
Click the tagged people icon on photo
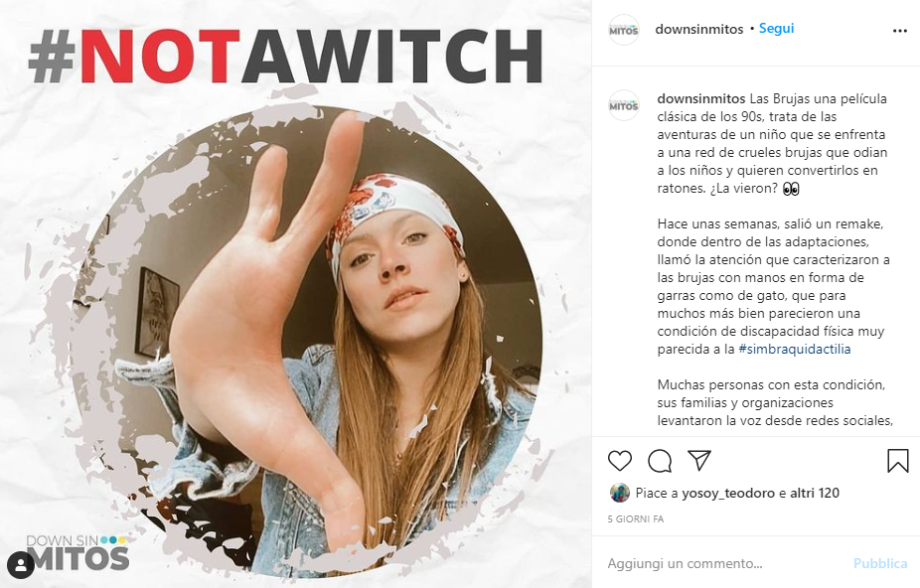[x=21, y=565]
